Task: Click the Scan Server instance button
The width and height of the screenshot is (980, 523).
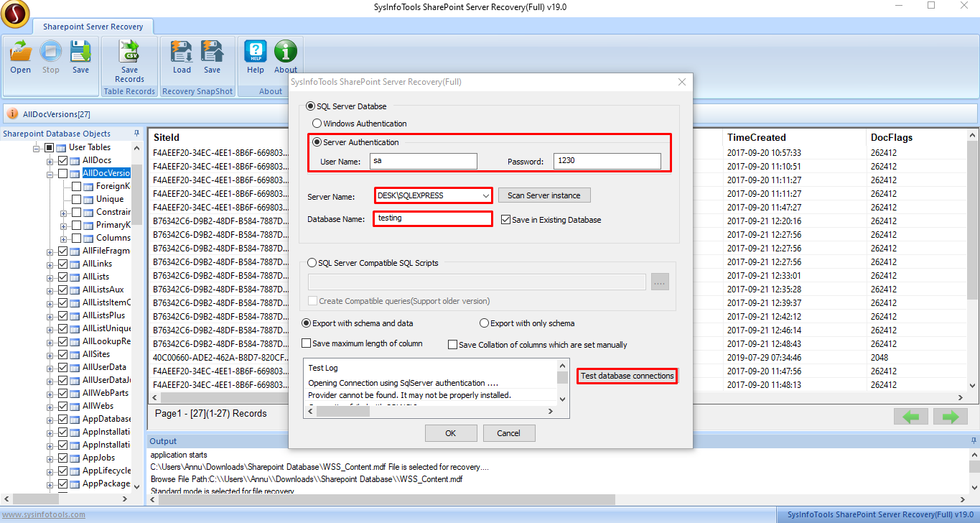Action: tap(545, 195)
